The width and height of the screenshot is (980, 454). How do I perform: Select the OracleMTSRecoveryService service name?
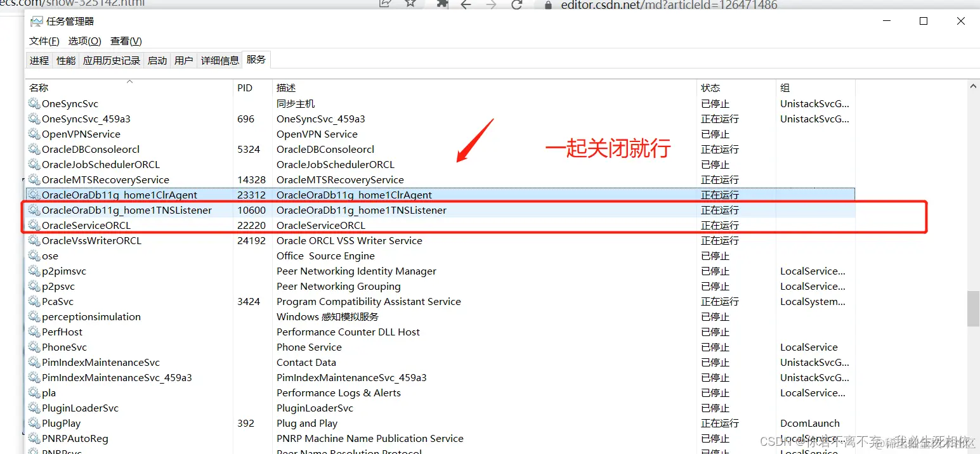[x=105, y=179]
